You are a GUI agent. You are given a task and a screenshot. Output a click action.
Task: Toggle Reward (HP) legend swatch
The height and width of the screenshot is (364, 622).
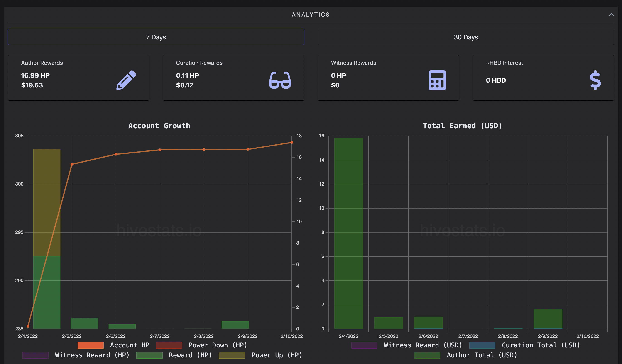point(149,355)
